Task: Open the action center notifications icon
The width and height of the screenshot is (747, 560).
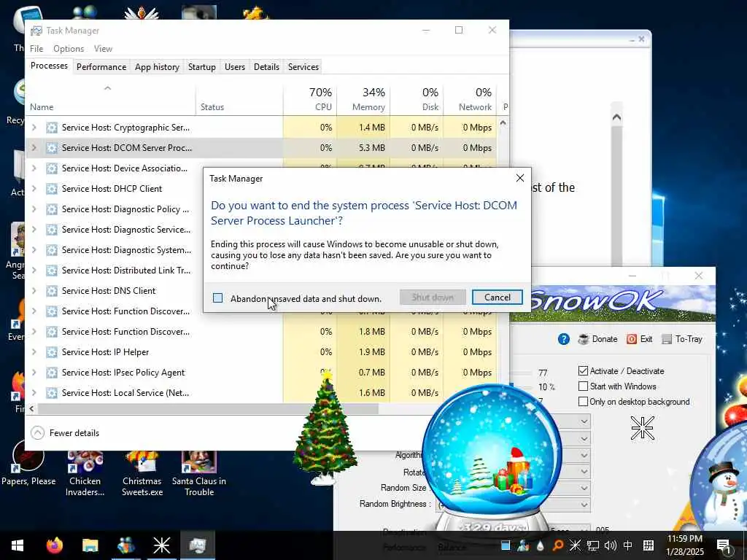Action: (x=724, y=545)
